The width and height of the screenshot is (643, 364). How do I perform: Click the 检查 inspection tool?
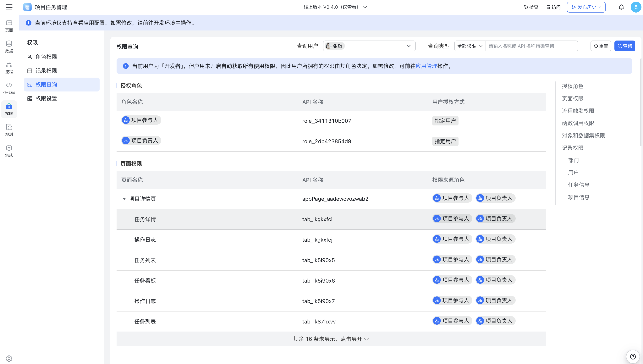coord(531,7)
